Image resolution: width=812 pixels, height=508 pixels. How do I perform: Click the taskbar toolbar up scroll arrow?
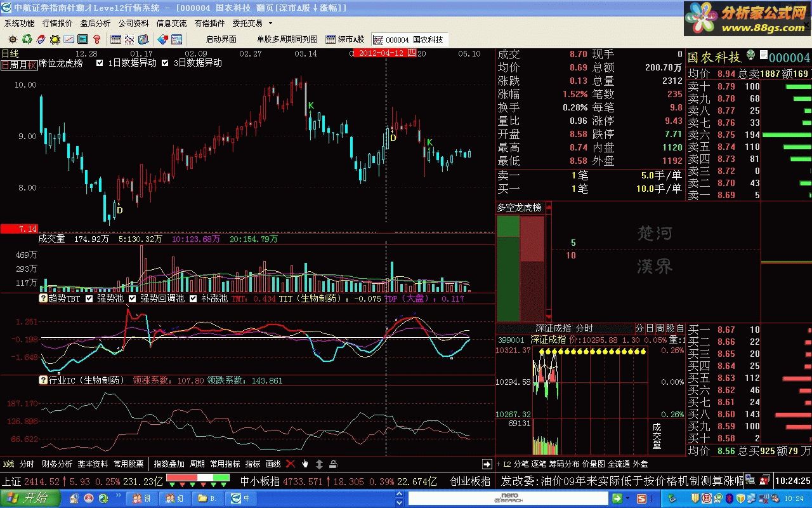click(x=398, y=494)
